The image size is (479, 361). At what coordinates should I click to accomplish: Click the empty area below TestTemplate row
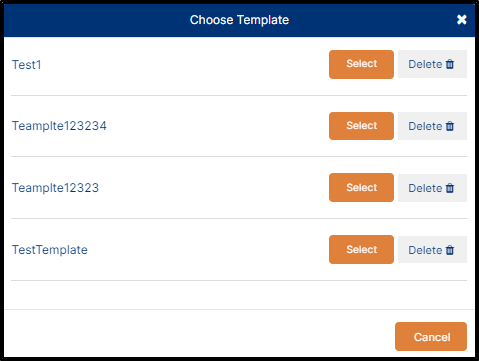tap(239, 295)
